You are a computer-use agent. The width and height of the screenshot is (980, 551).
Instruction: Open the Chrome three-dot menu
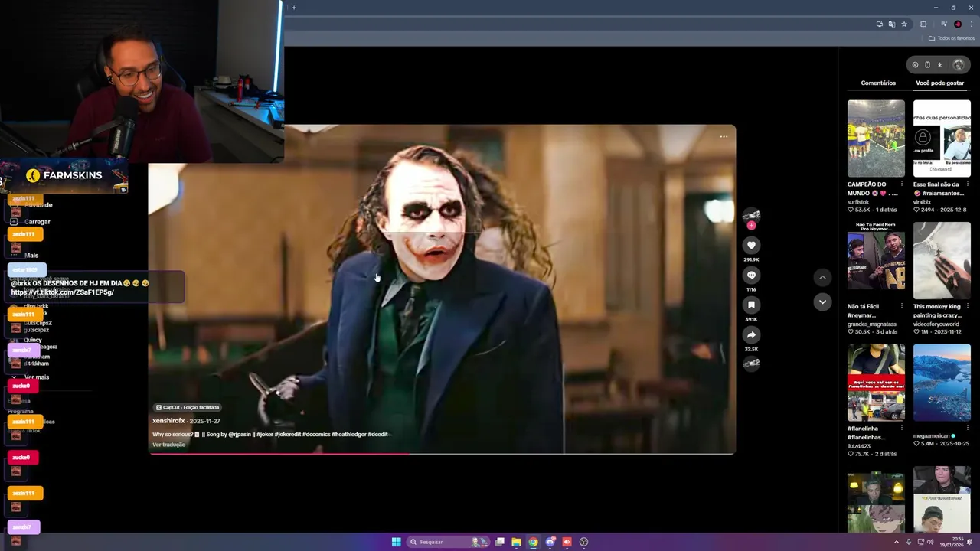click(971, 24)
